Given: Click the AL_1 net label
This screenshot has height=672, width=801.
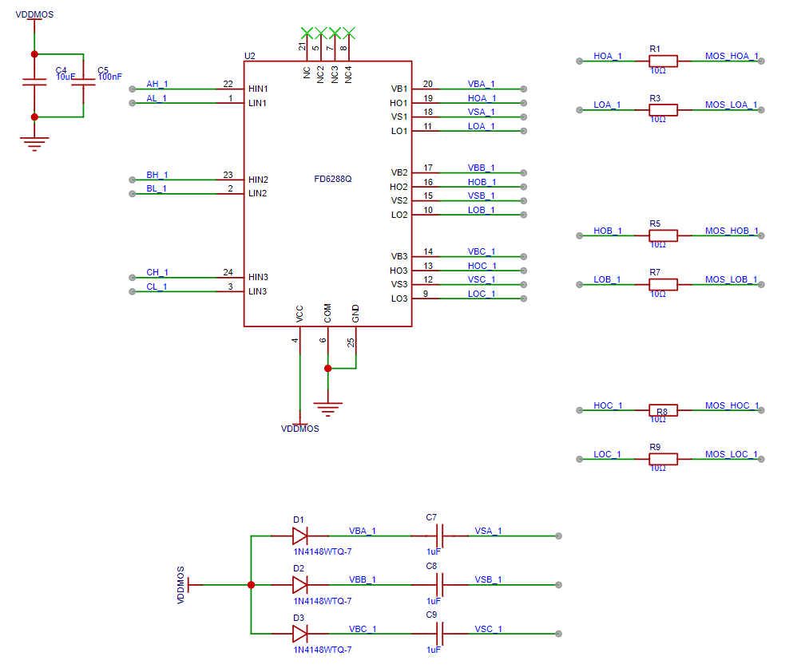Looking at the screenshot, I should pyautogui.click(x=157, y=98).
